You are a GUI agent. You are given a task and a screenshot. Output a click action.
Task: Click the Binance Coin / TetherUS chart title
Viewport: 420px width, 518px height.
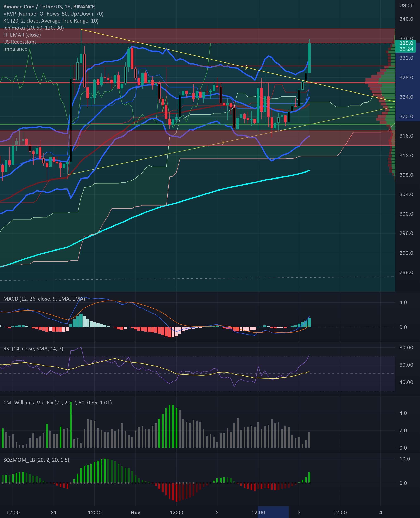tap(49, 7)
